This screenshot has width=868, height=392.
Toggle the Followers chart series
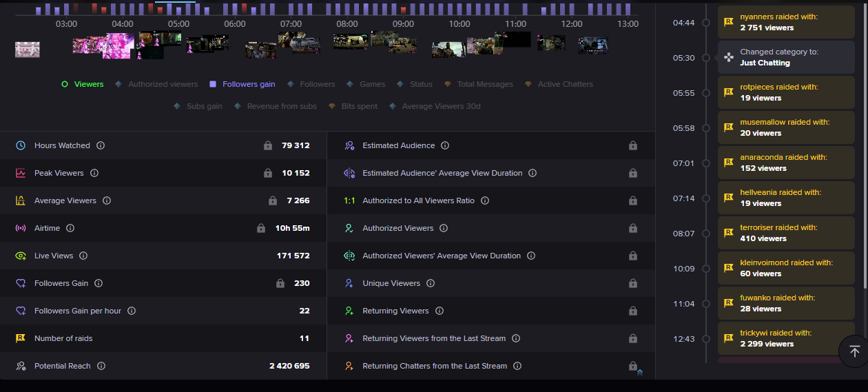tap(311, 84)
